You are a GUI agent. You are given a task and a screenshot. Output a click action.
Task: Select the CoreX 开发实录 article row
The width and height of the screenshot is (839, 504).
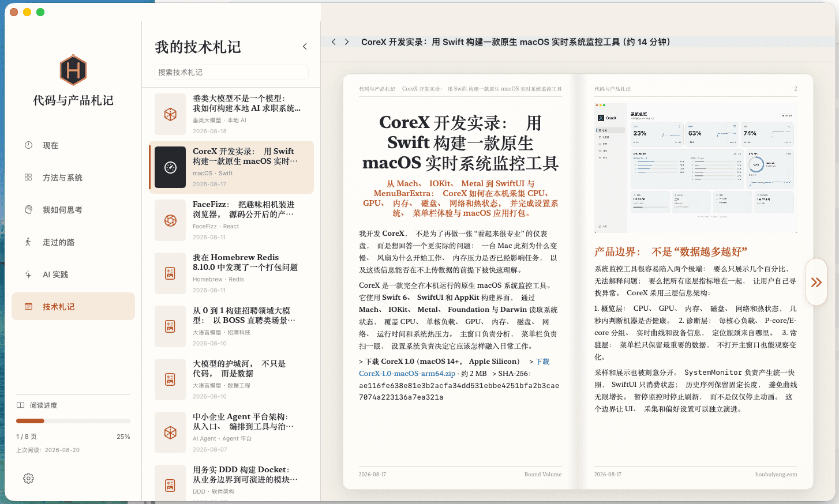pyautogui.click(x=231, y=167)
